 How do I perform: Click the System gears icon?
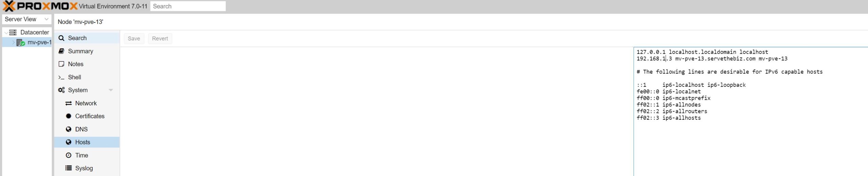tap(61, 90)
